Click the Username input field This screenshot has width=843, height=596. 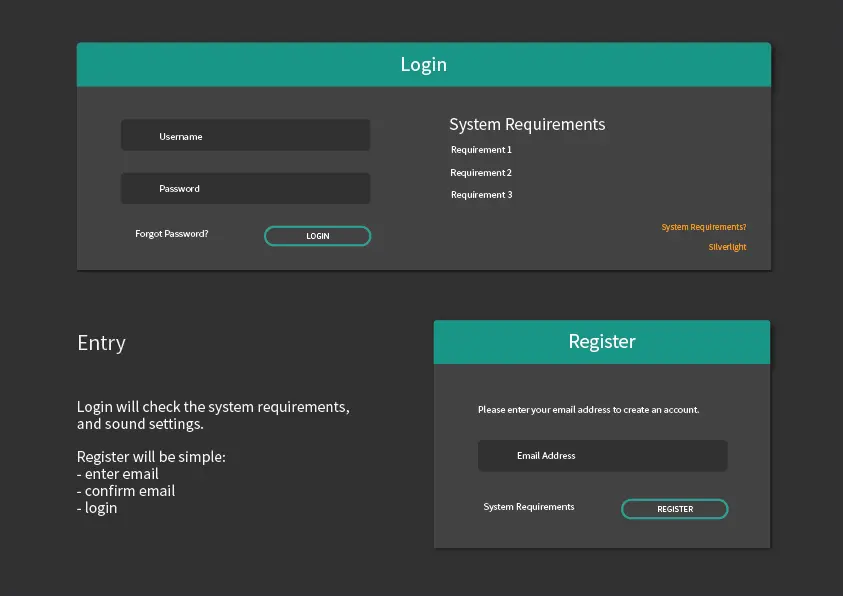(245, 135)
